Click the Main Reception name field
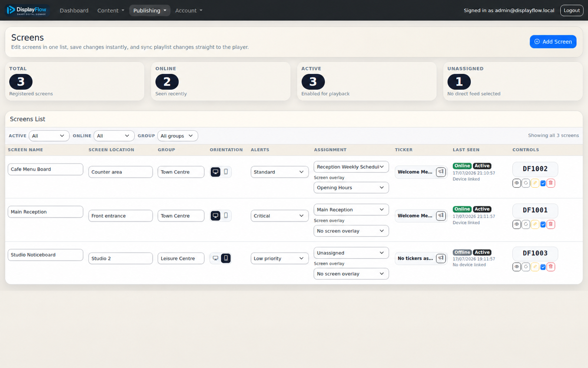The width and height of the screenshot is (588, 368). [x=45, y=212]
